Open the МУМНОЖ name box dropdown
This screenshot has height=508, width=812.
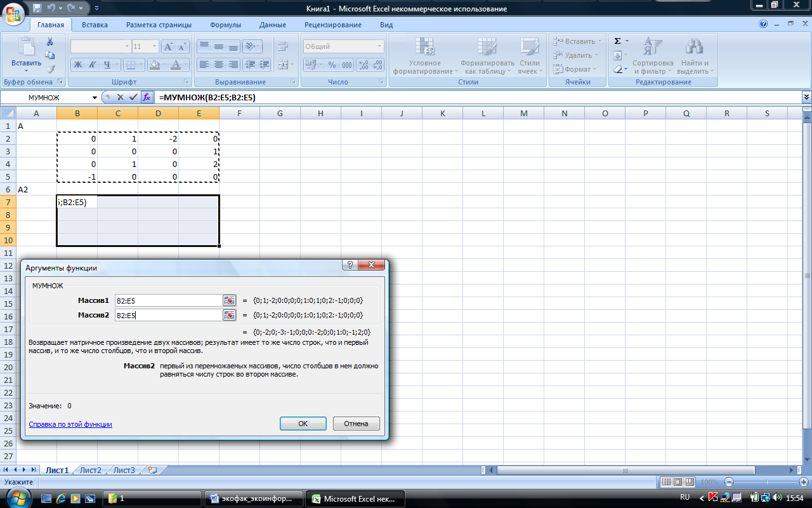pos(95,98)
